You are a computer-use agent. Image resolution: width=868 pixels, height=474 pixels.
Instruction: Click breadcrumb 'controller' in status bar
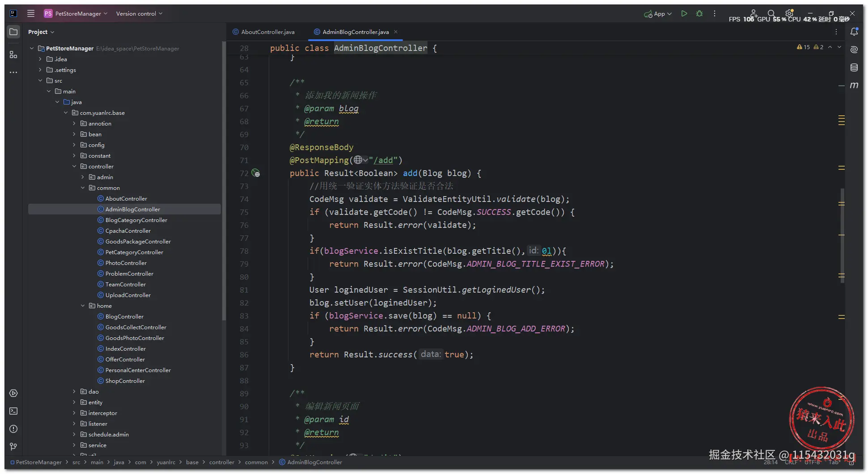[x=221, y=462]
